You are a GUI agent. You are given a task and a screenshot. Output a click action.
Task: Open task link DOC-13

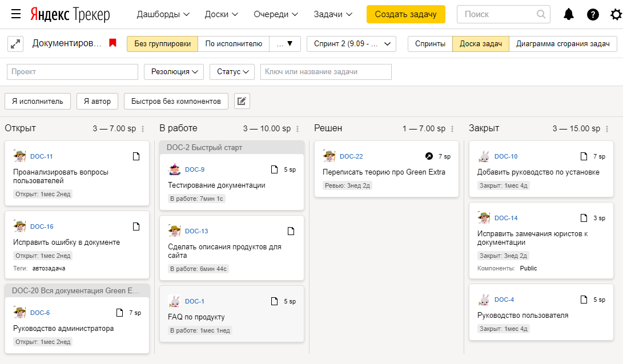(196, 231)
